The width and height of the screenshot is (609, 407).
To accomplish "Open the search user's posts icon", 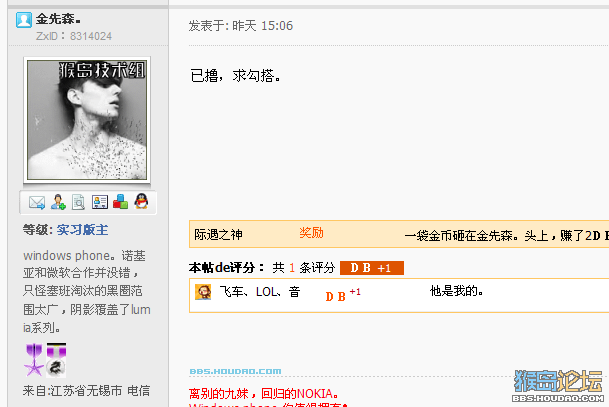I will click(78, 202).
